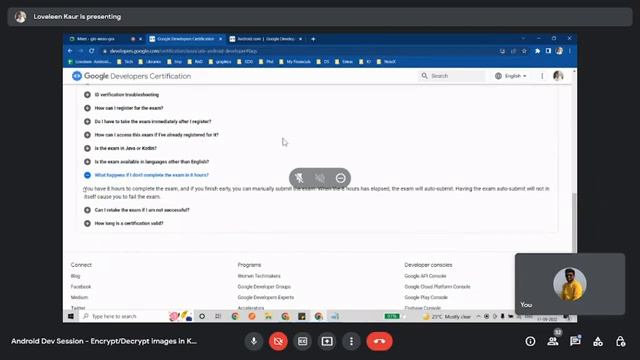Open Meet more options menu
The image size is (640, 360).
point(351,341)
